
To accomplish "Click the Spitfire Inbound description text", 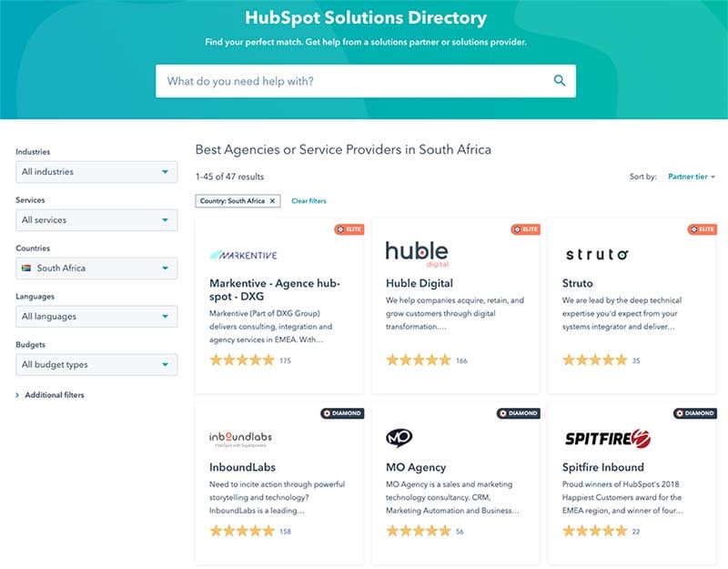I will click(622, 497).
